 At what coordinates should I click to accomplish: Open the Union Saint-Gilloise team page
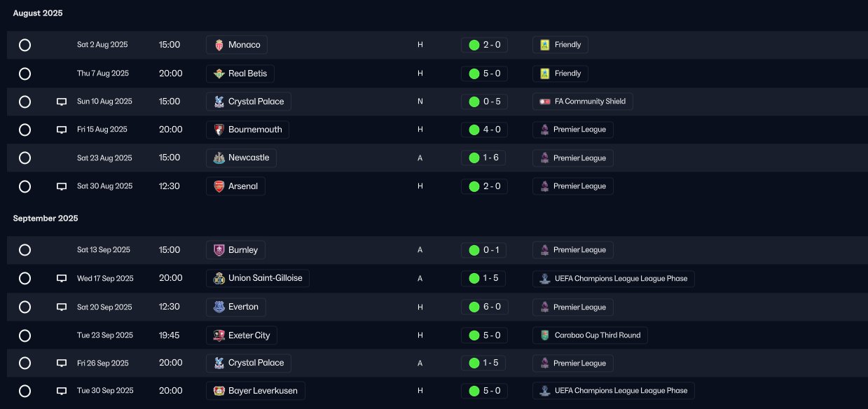[x=257, y=278]
